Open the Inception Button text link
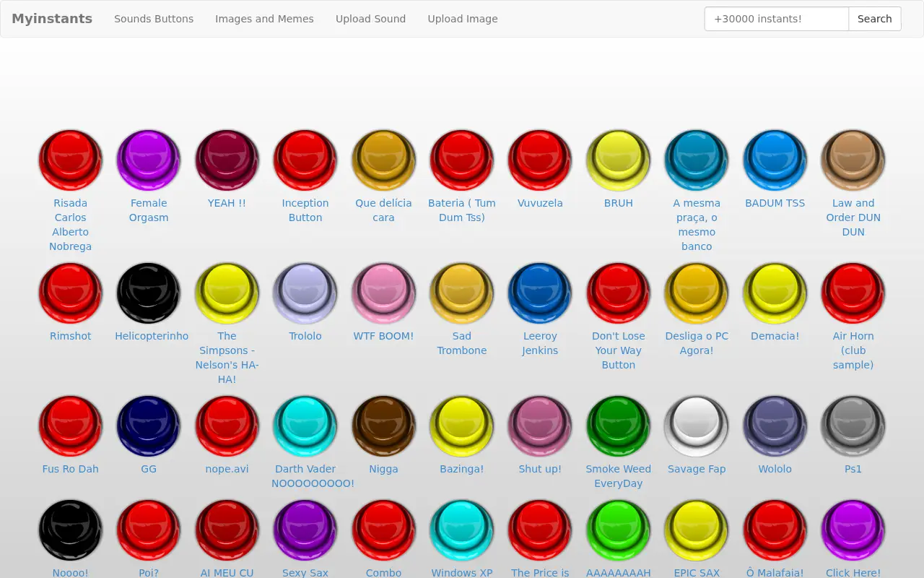This screenshot has height=578, width=924. pyautogui.click(x=305, y=210)
